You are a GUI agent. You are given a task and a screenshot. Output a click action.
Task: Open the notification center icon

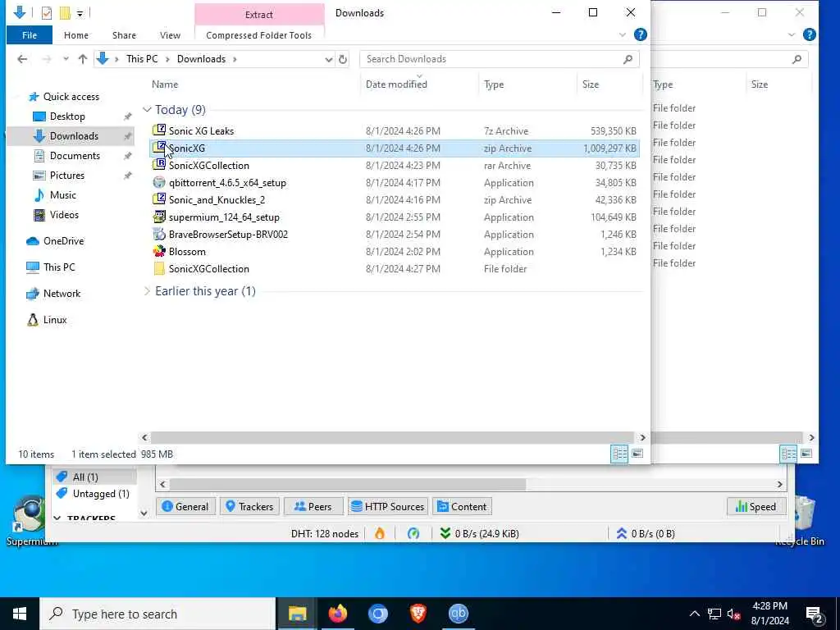point(815,614)
